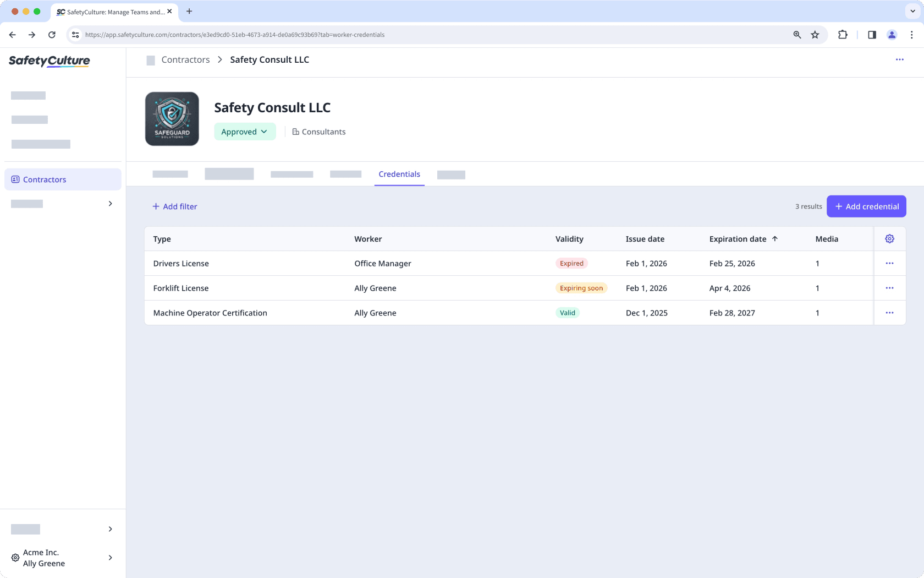Open the Approved status dropdown
Viewport: 924px width, 578px height.
point(245,132)
